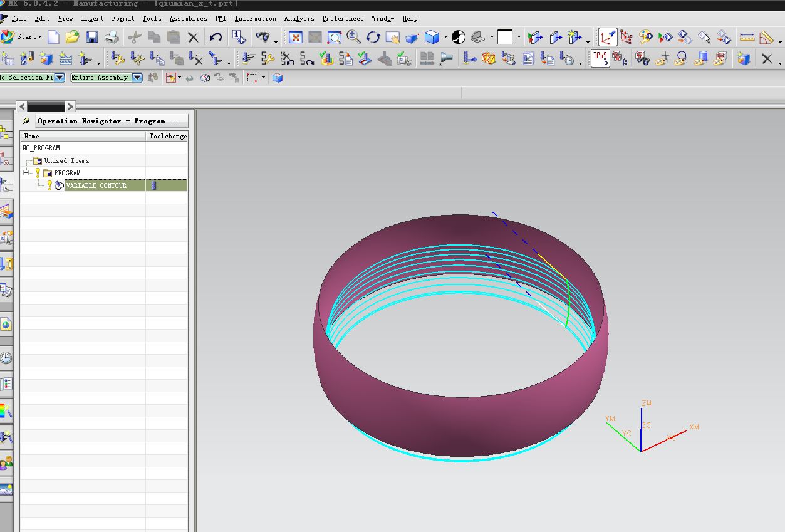Open the selection filter dropdown
Image resolution: width=785 pixels, height=532 pixels.
pos(60,78)
